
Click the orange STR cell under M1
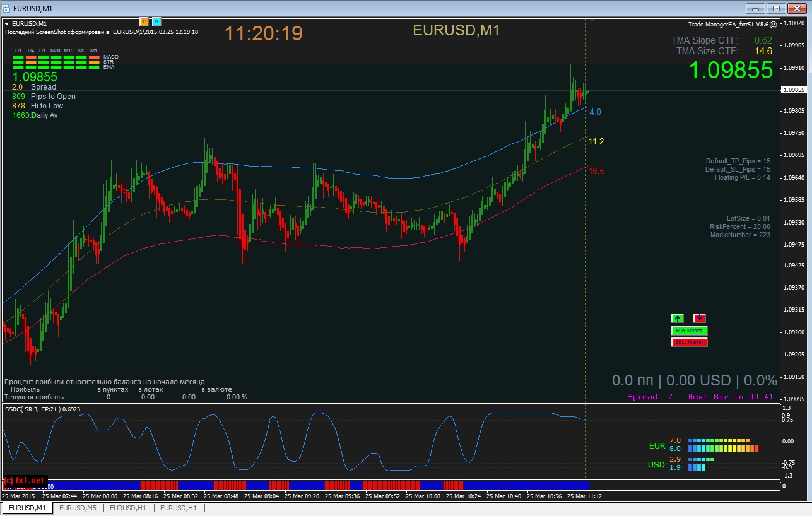93,62
